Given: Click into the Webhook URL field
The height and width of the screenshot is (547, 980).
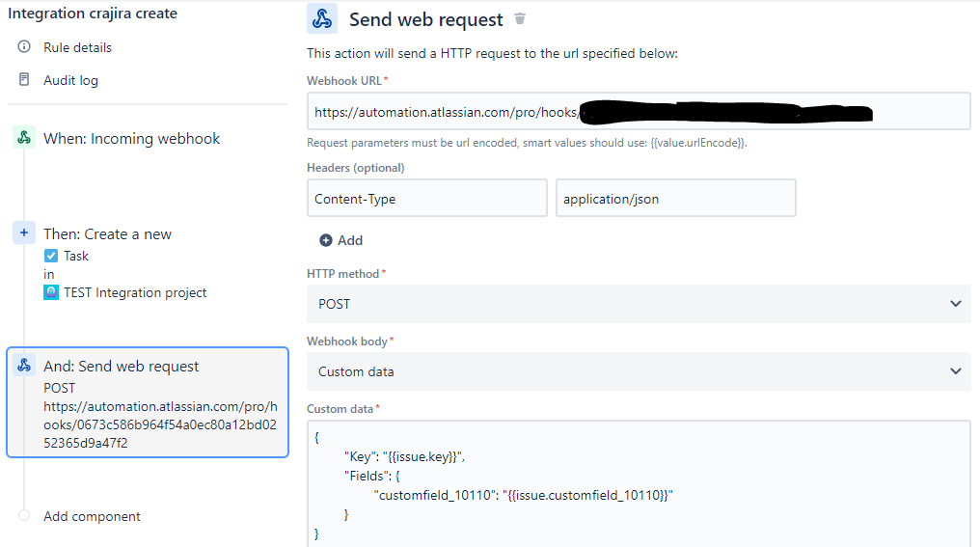Looking at the screenshot, I should (639, 111).
